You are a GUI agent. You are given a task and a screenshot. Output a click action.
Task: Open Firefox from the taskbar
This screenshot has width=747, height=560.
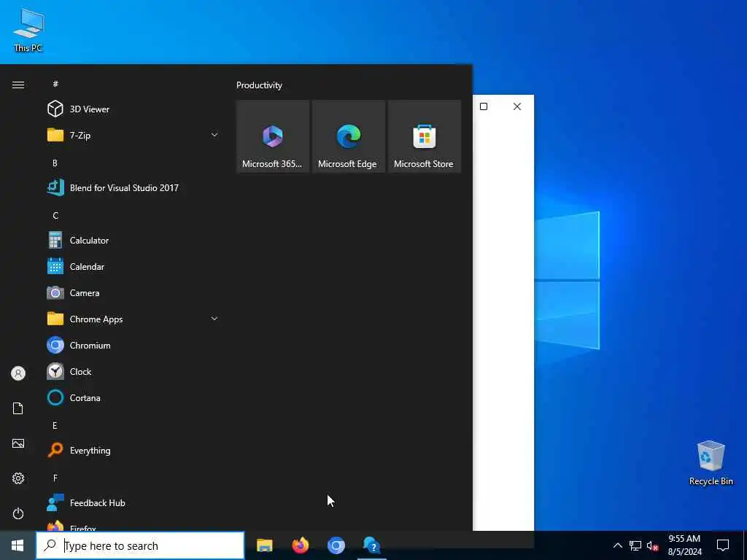click(x=300, y=545)
